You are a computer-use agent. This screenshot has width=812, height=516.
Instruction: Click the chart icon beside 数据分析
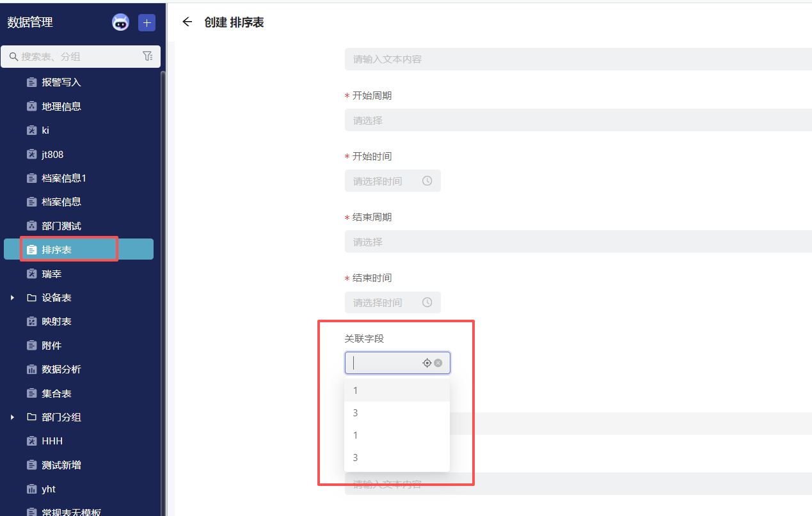[31, 370]
